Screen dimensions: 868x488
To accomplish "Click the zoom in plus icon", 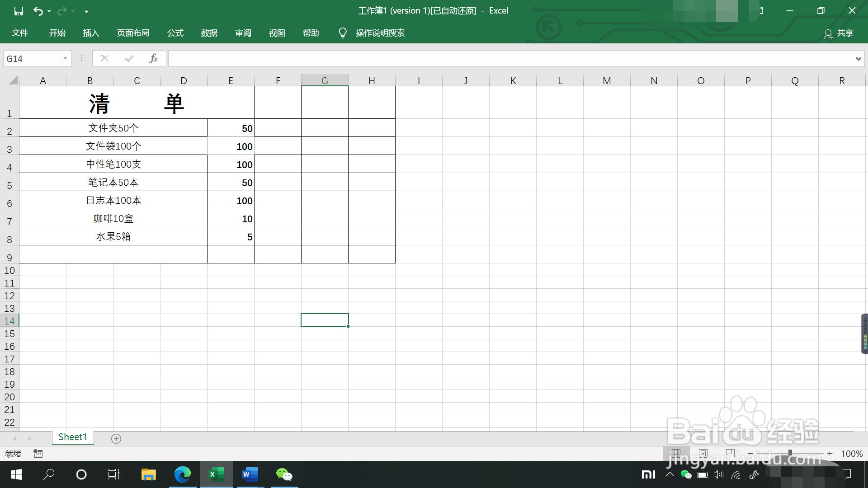I will [x=830, y=453].
